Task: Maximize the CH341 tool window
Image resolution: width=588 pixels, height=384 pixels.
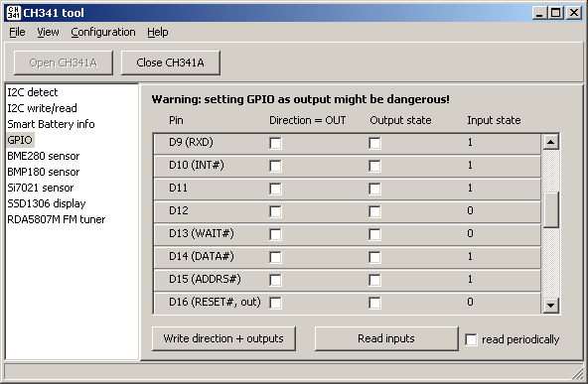Action: coord(556,13)
